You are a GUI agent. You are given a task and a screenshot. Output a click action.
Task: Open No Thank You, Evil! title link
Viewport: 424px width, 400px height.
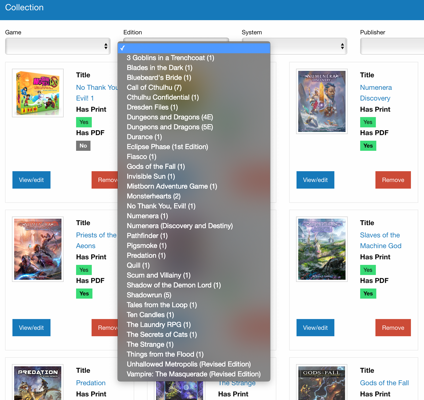[97, 93]
